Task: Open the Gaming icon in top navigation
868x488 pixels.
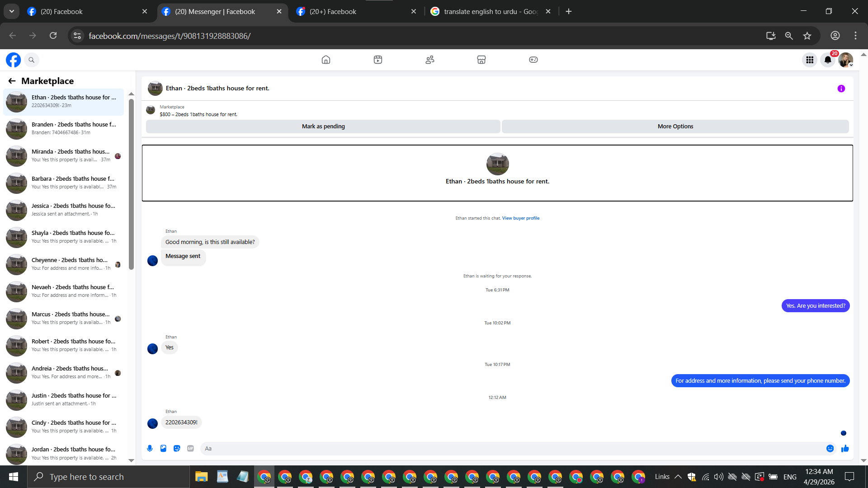Action: [533, 60]
